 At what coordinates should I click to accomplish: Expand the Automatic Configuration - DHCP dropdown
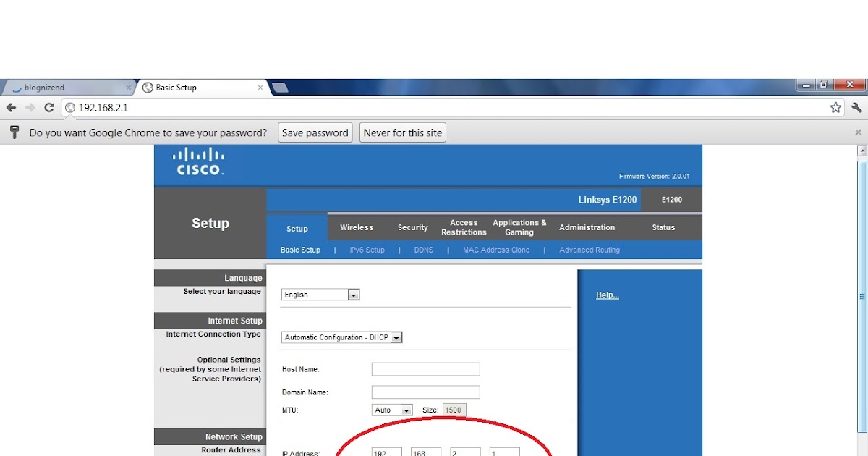[x=341, y=337]
